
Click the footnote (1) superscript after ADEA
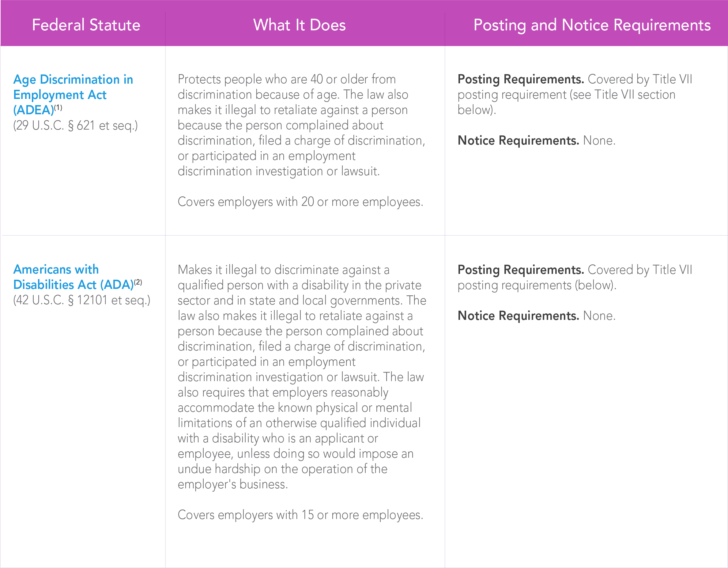(58, 108)
